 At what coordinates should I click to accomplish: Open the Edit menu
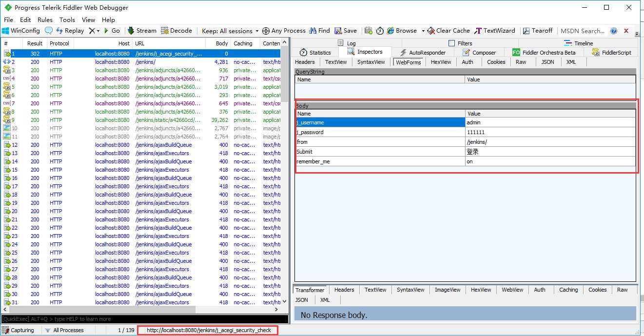(25, 20)
